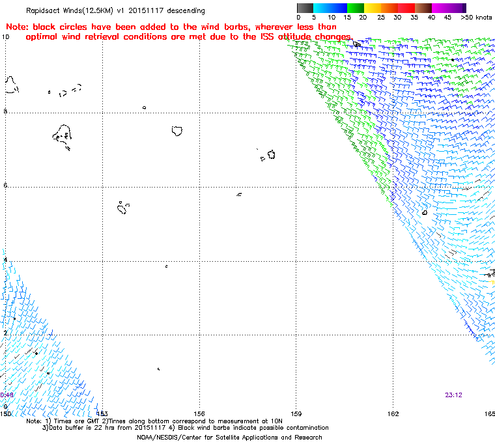495x448 pixels.
Task: Click the purple '23:12' time stamp
Action: coord(454,395)
